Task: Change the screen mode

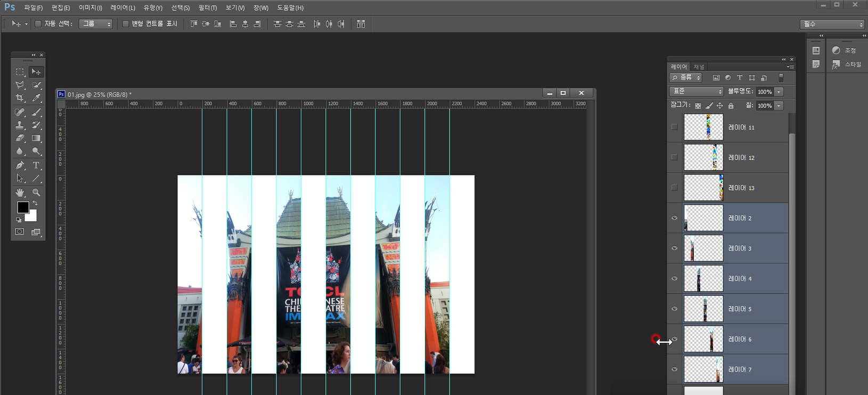Action: point(36,232)
